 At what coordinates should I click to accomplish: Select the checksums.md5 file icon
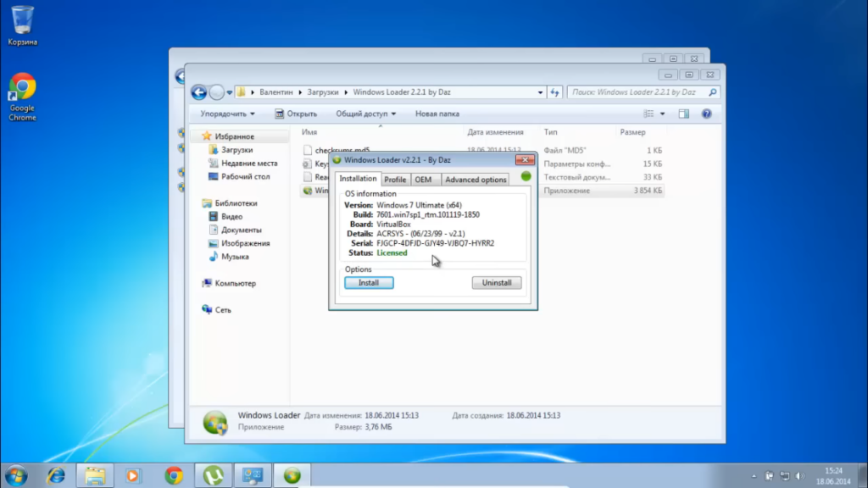(308, 151)
